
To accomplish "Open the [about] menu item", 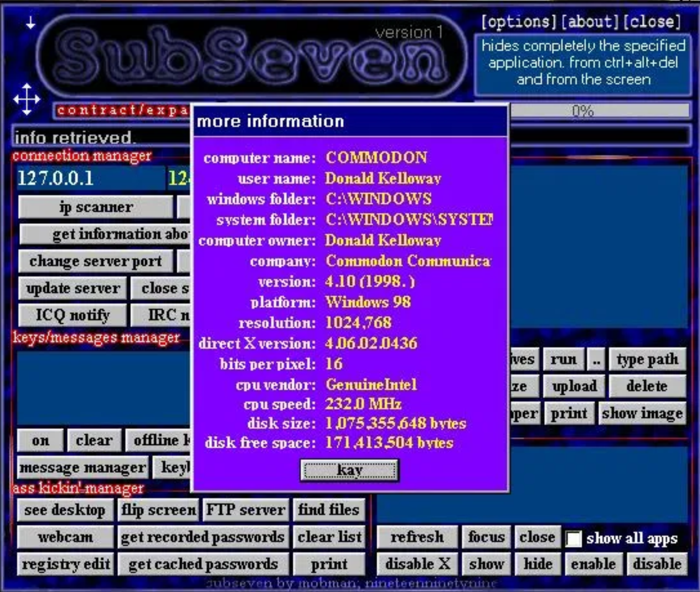I will [590, 22].
